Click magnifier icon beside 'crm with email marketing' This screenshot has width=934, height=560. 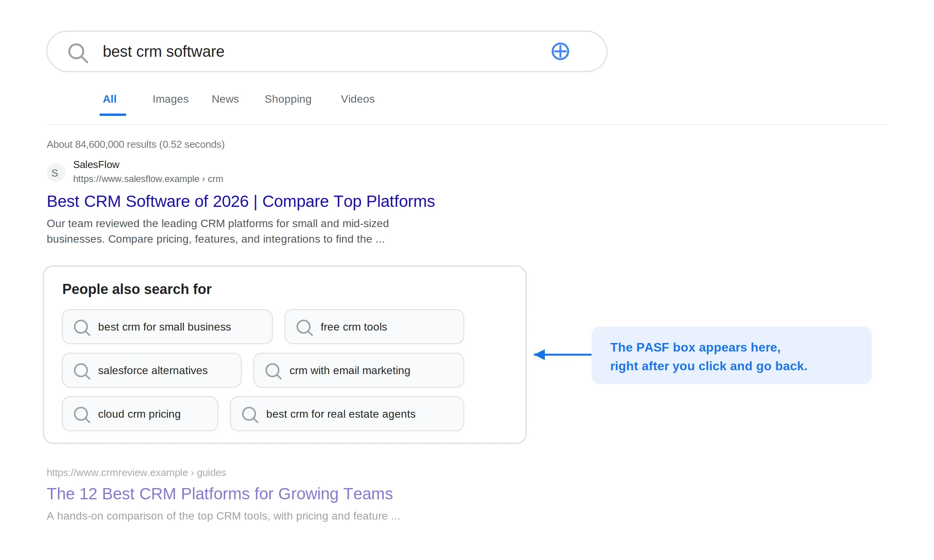click(x=273, y=371)
